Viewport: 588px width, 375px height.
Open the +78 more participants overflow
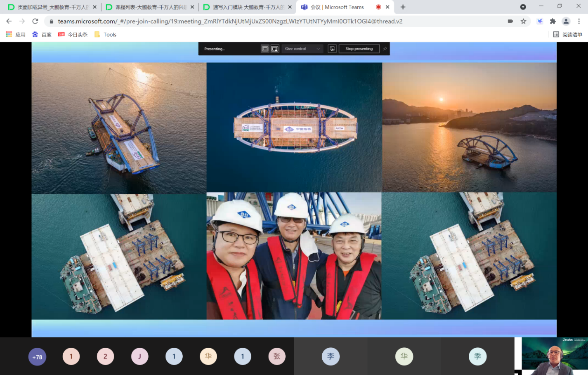(x=37, y=357)
